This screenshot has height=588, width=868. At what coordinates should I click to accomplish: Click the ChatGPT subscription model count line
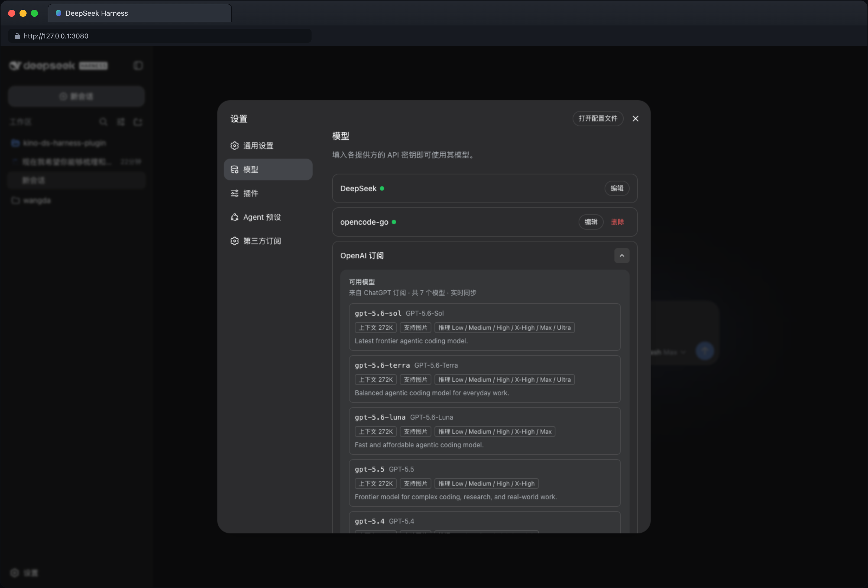tap(412, 293)
